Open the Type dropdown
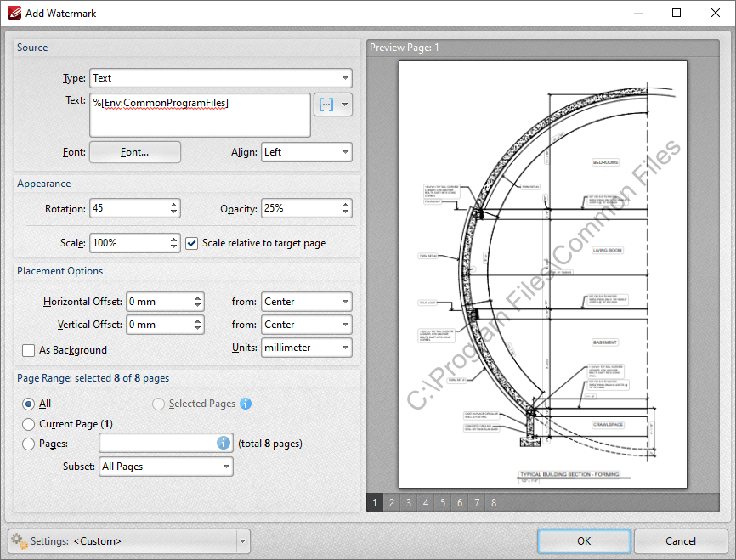736x560 pixels. [x=221, y=78]
